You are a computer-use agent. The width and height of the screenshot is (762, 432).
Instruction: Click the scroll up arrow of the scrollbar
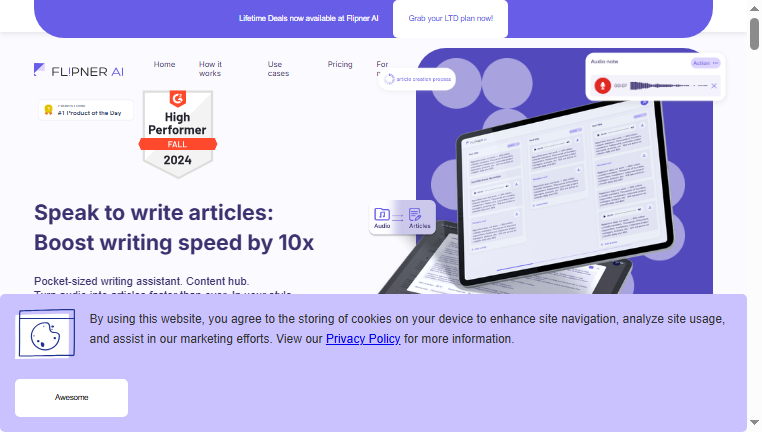pos(754,8)
